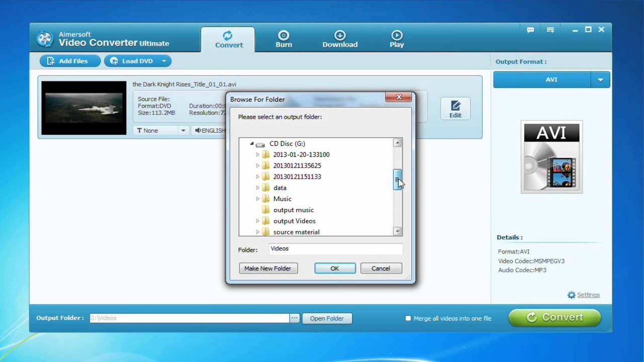Click the Music folder icon
This screenshot has height=362, width=644.
pos(266,199)
